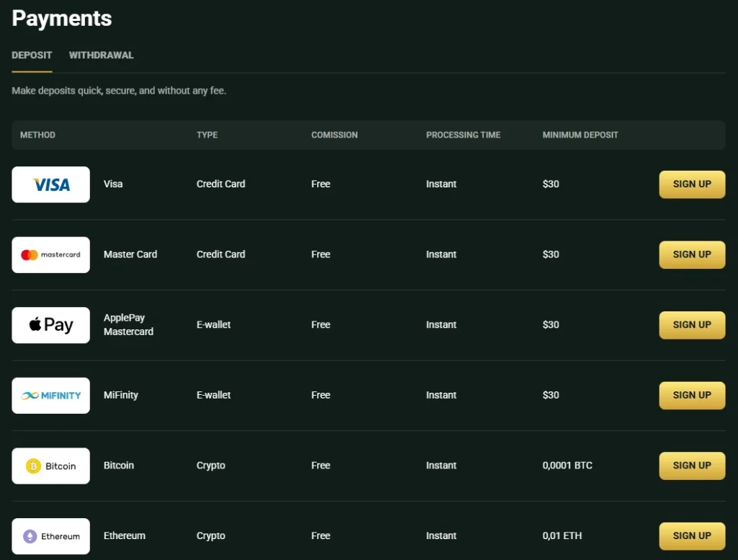Select the 'Master Card' method name

coord(130,254)
